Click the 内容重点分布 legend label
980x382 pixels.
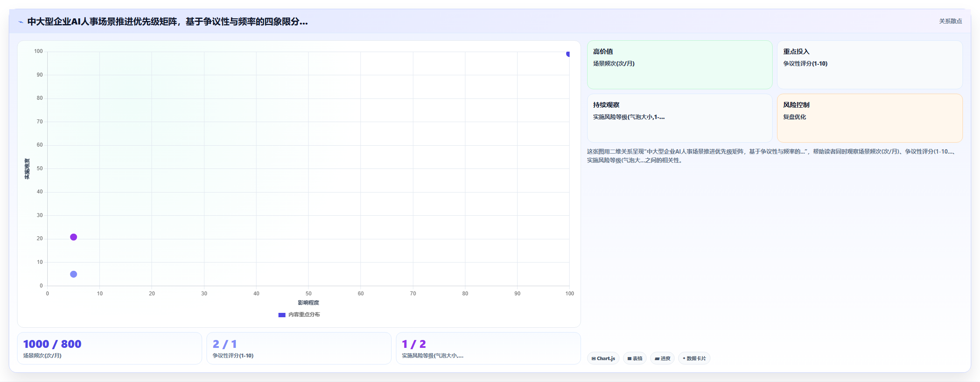pyautogui.click(x=304, y=315)
